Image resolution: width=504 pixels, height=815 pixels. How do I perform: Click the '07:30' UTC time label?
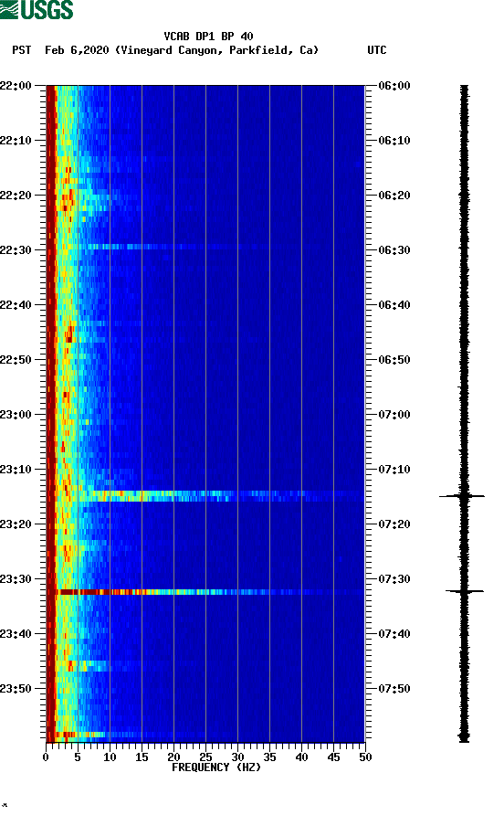[394, 579]
